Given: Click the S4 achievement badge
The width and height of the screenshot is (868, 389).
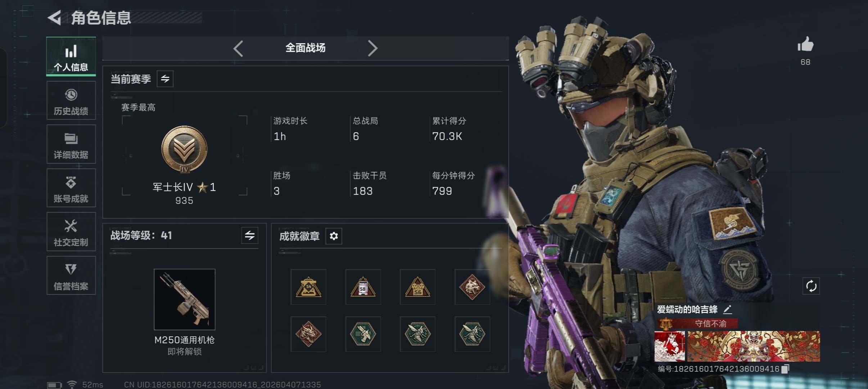Looking at the screenshot, I should point(308,287).
